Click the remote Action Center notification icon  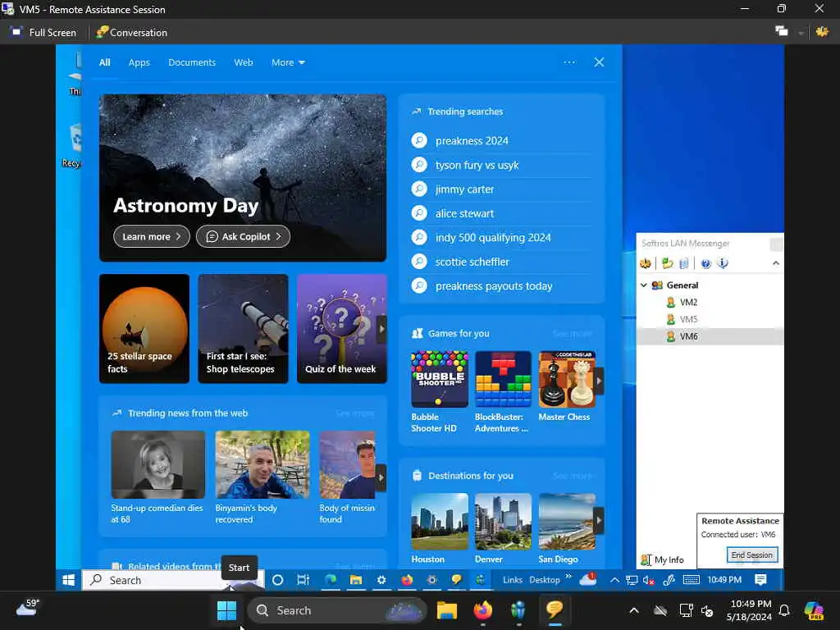coord(760,580)
